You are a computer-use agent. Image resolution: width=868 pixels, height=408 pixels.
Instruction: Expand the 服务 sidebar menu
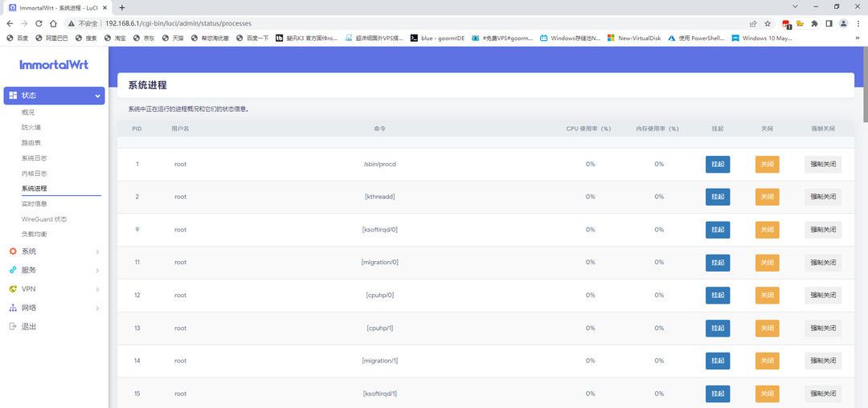pos(54,271)
